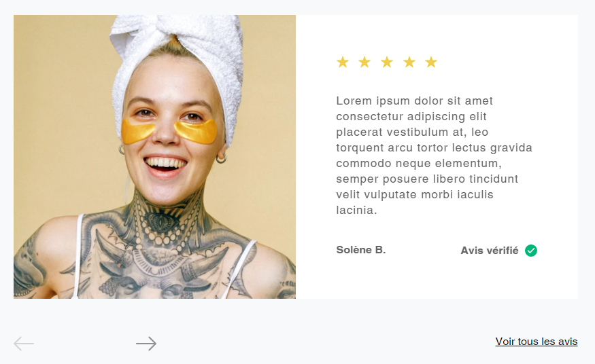Go to previous review with left arrow

click(x=24, y=344)
